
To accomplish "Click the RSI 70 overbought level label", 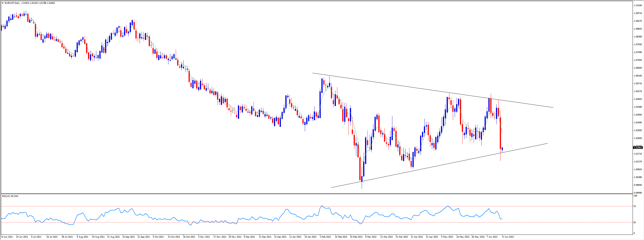I will tap(635, 206).
